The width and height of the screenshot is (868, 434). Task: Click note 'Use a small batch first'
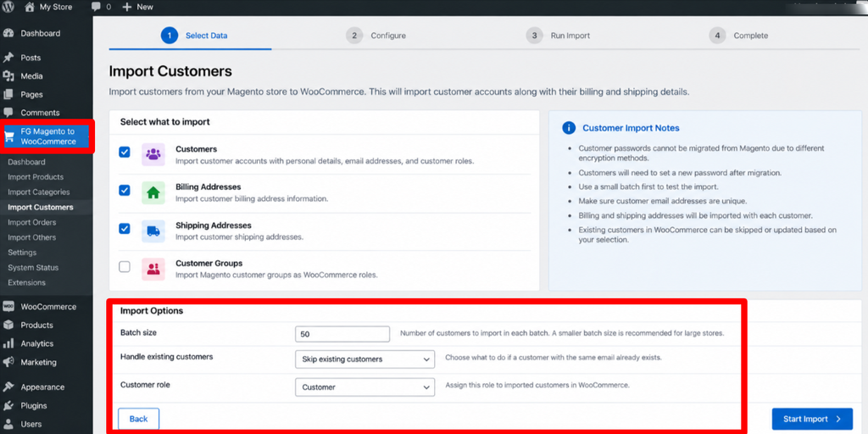coord(648,186)
